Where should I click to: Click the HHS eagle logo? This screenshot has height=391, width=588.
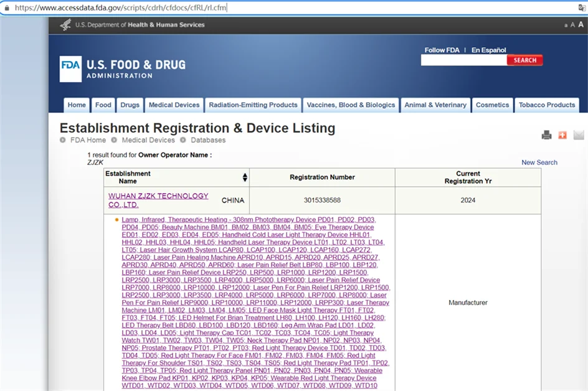(65, 25)
